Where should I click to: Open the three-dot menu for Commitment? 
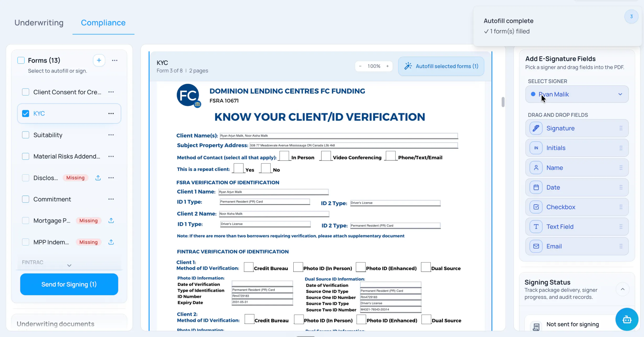coord(111,199)
